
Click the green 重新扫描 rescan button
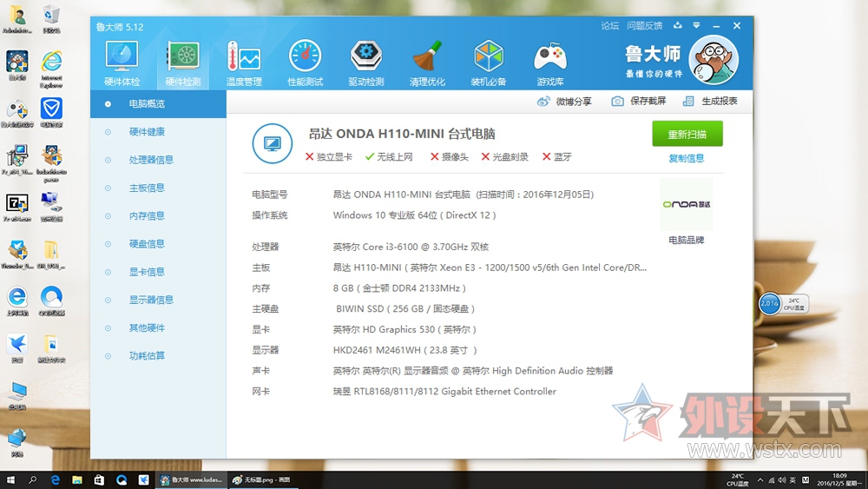coord(687,134)
